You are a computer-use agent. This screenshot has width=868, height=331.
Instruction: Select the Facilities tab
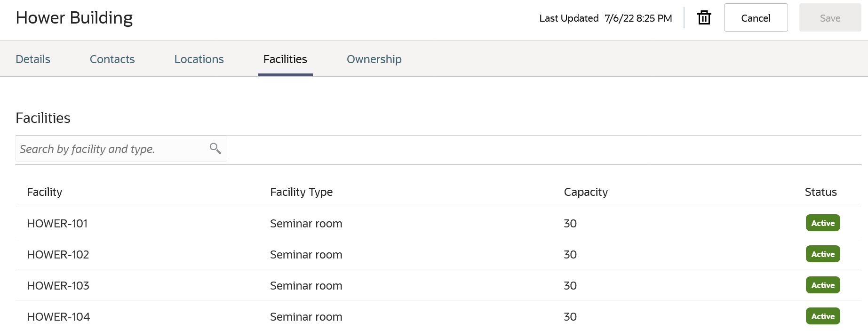point(285,59)
